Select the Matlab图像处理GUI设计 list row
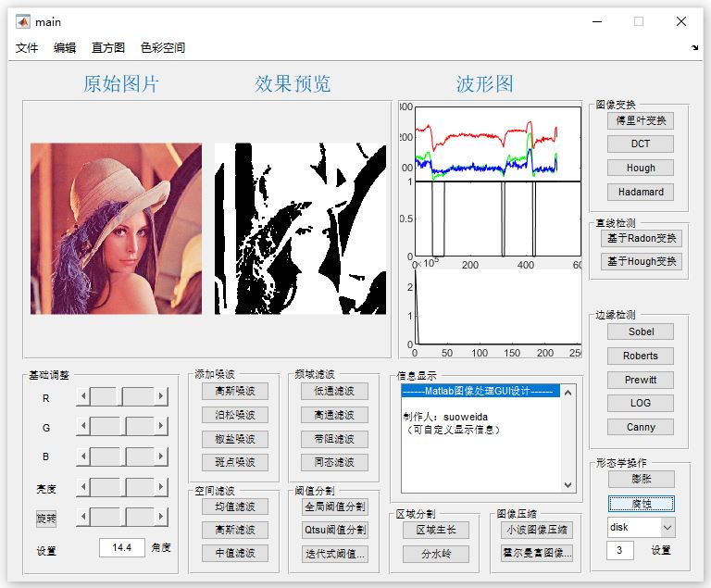Viewport: 711px width, 588px height. click(x=480, y=391)
